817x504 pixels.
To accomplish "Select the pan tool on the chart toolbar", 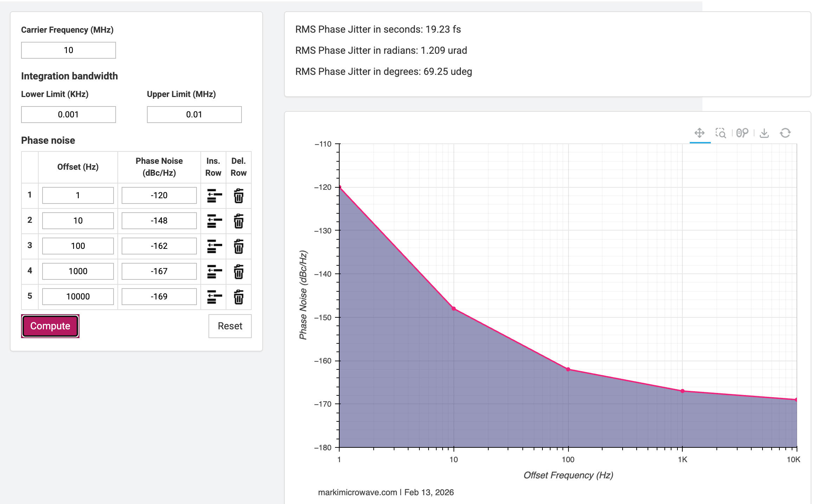I will coord(700,133).
